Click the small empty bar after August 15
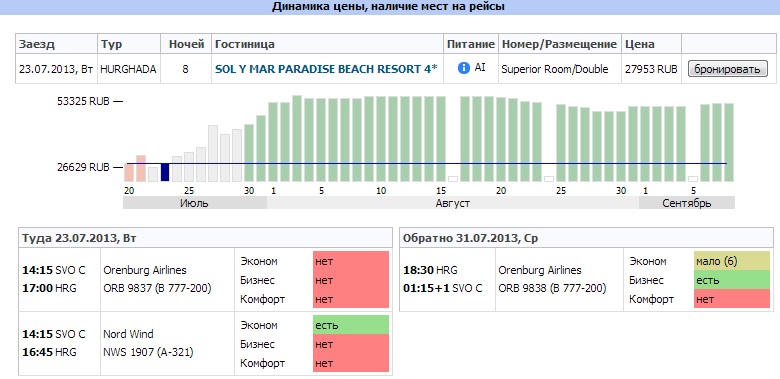The width and height of the screenshot is (780, 379). (x=453, y=179)
